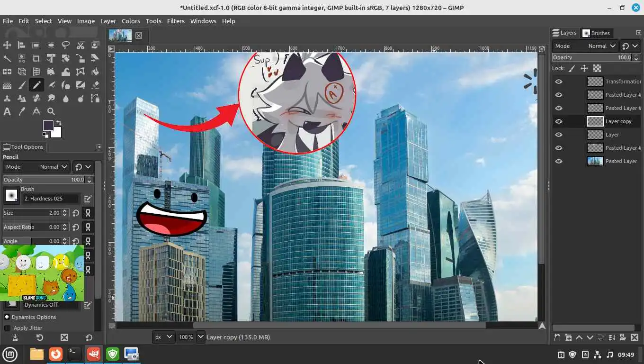Image resolution: width=644 pixels, height=364 pixels.
Task: Select the Crop tool
Action: point(36,59)
